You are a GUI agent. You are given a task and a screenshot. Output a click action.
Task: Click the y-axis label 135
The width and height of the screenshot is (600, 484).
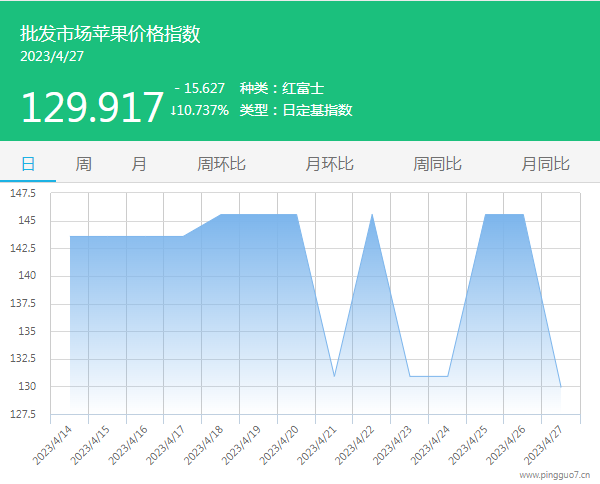pyautogui.click(x=27, y=331)
